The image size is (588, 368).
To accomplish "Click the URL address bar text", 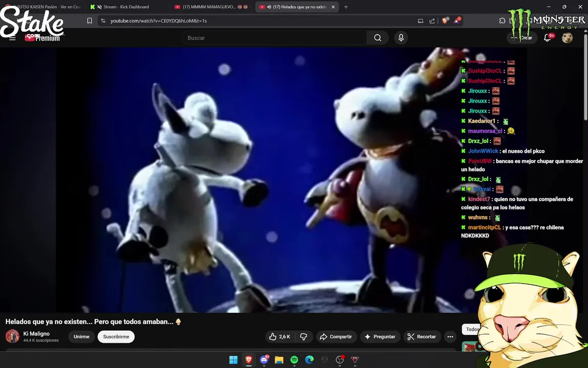I will (158, 21).
